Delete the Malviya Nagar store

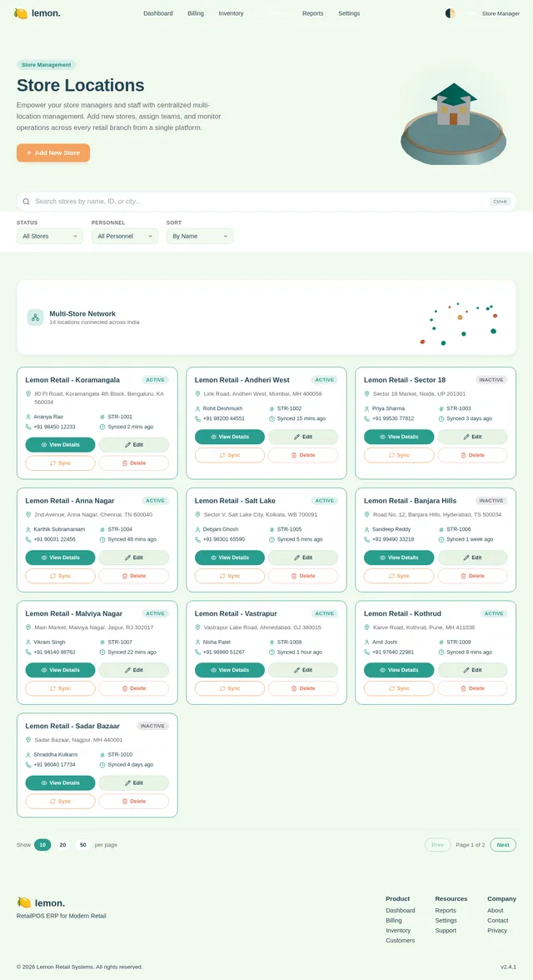pyautogui.click(x=134, y=688)
